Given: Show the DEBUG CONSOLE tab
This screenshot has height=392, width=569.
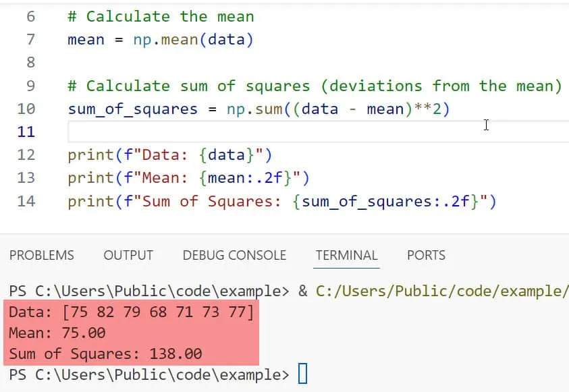Looking at the screenshot, I should (234, 256).
